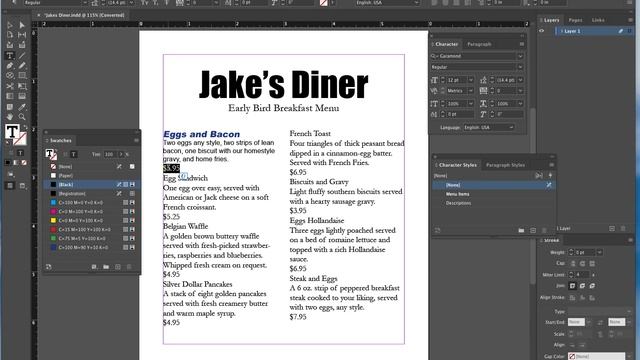
Task: Select the Content Placer tool
Action: 22,45
